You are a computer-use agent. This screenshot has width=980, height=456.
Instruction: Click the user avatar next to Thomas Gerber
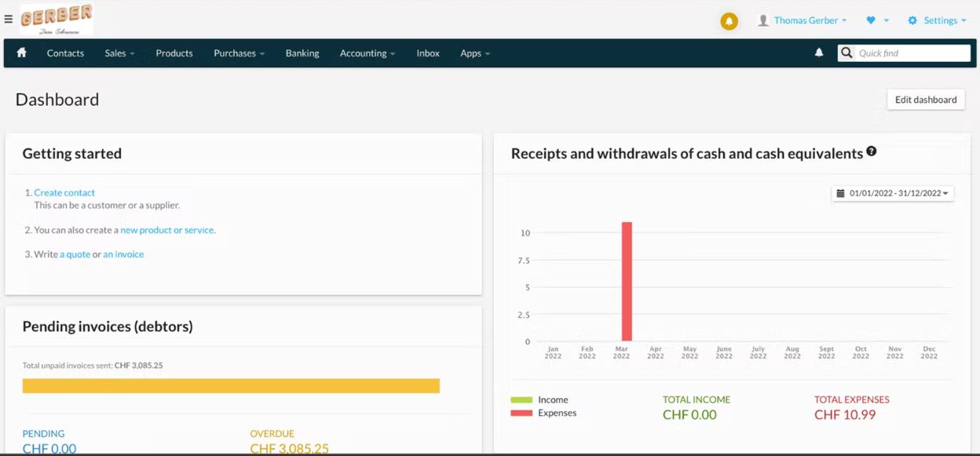click(762, 20)
